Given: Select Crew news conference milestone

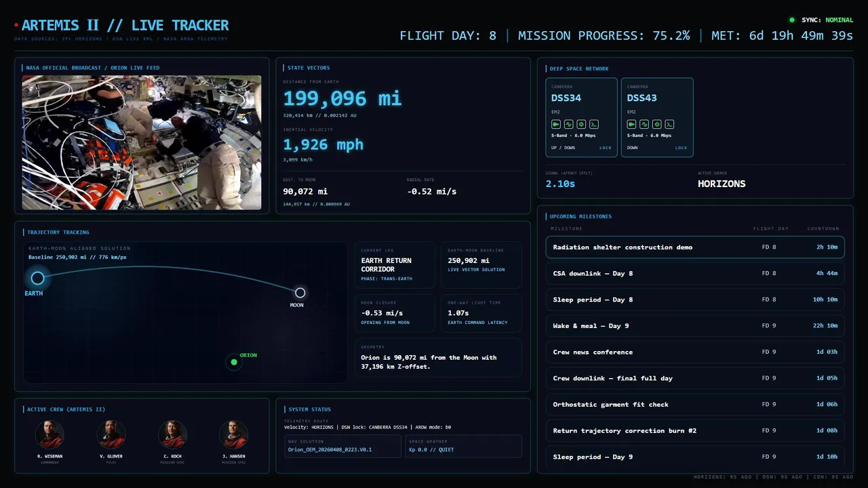Looking at the screenshot, I should 695,352.
